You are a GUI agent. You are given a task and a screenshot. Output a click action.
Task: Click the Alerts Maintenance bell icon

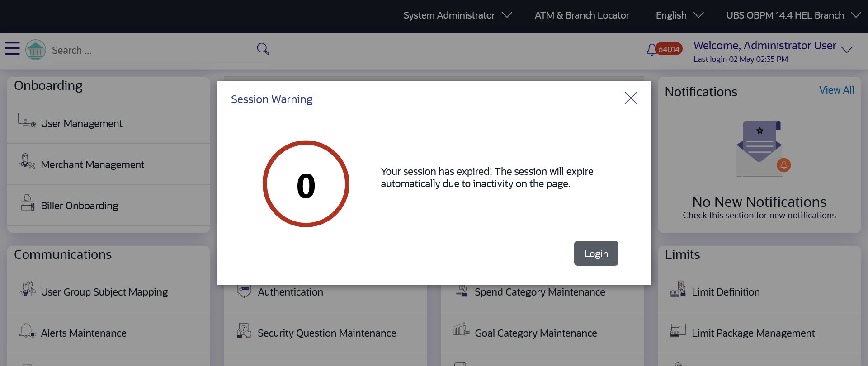click(27, 330)
